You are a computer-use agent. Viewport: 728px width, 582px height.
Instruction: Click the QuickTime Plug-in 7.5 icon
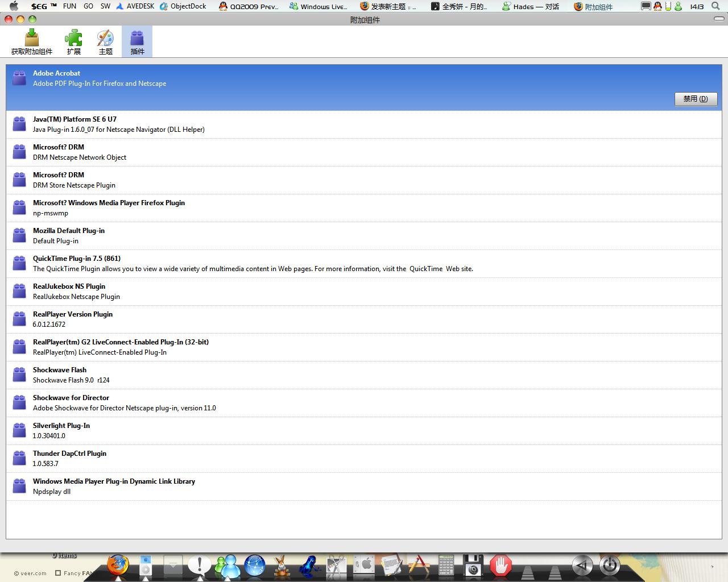tap(19, 263)
